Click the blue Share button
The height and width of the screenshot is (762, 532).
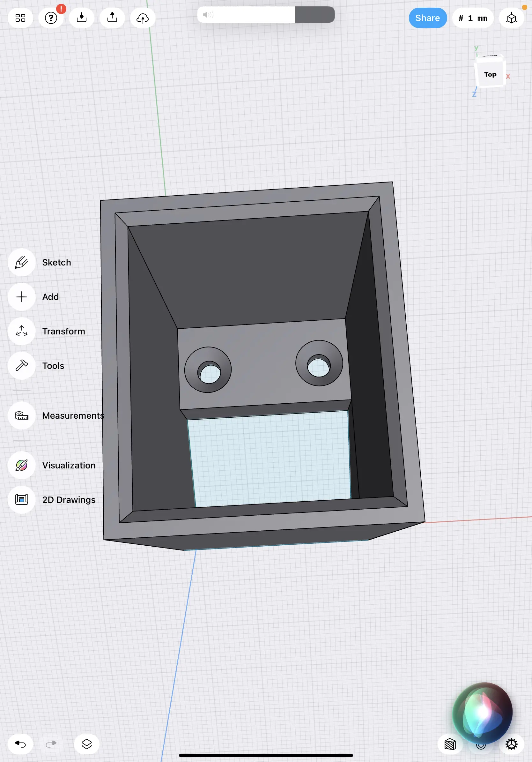coord(427,18)
